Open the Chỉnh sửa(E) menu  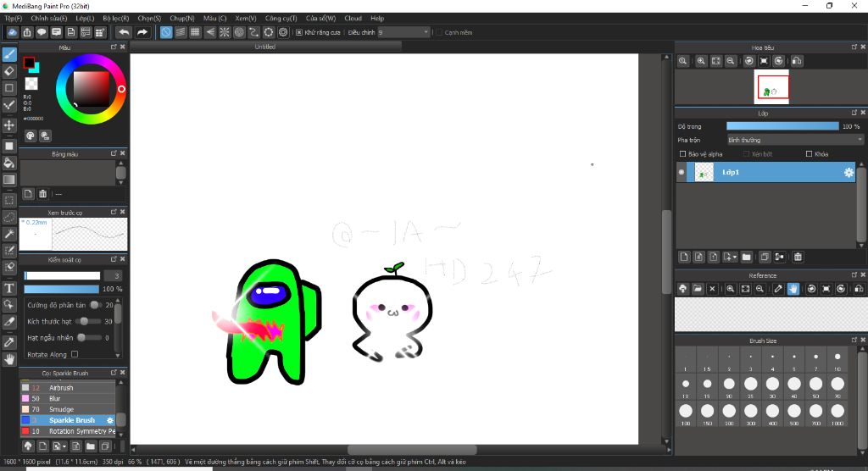(x=48, y=19)
